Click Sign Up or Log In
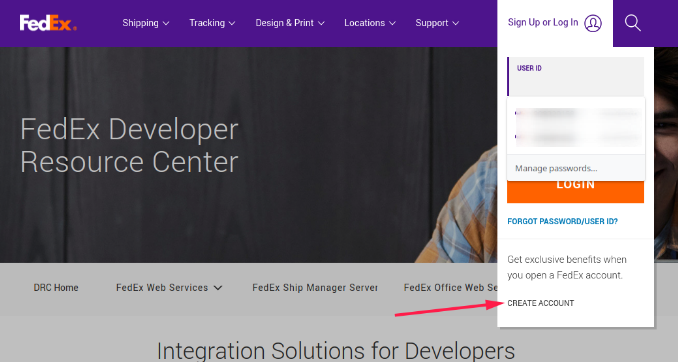 (x=543, y=22)
